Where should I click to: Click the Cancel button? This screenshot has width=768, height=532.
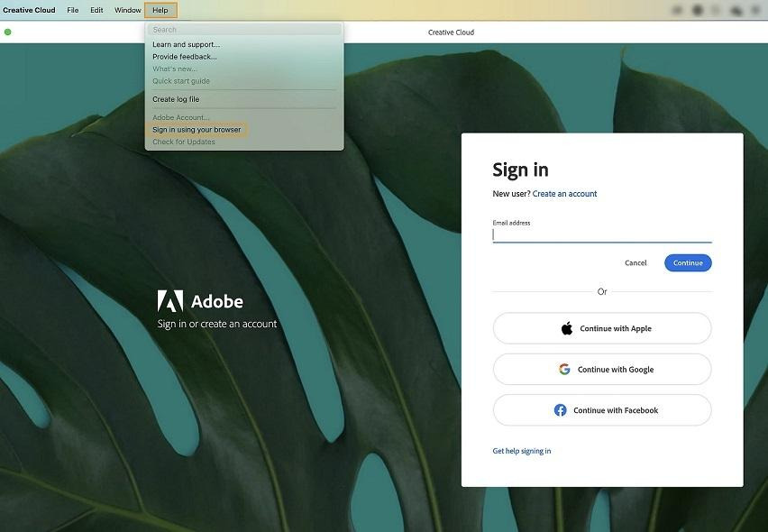tap(635, 263)
